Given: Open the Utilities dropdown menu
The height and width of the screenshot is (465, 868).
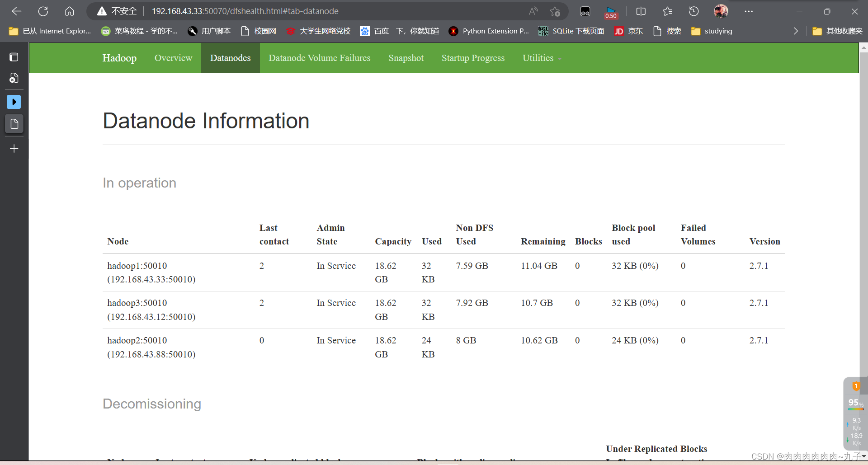Looking at the screenshot, I should 542,58.
